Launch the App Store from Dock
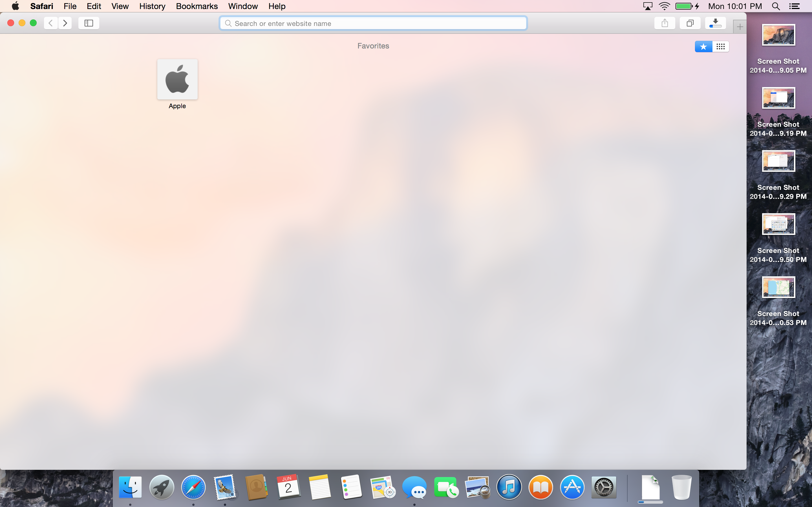812x507 pixels. tap(572, 487)
